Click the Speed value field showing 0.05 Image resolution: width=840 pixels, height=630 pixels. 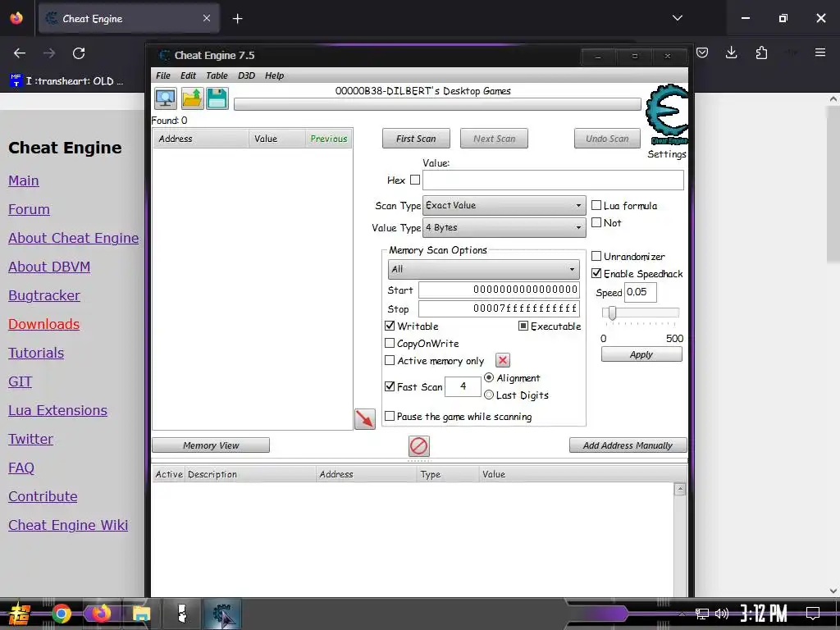tap(640, 293)
